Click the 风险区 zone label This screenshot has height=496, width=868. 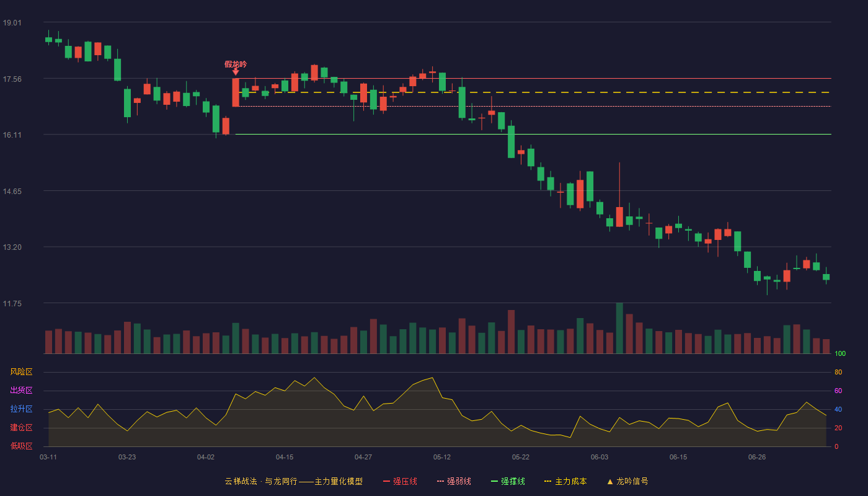point(21,372)
